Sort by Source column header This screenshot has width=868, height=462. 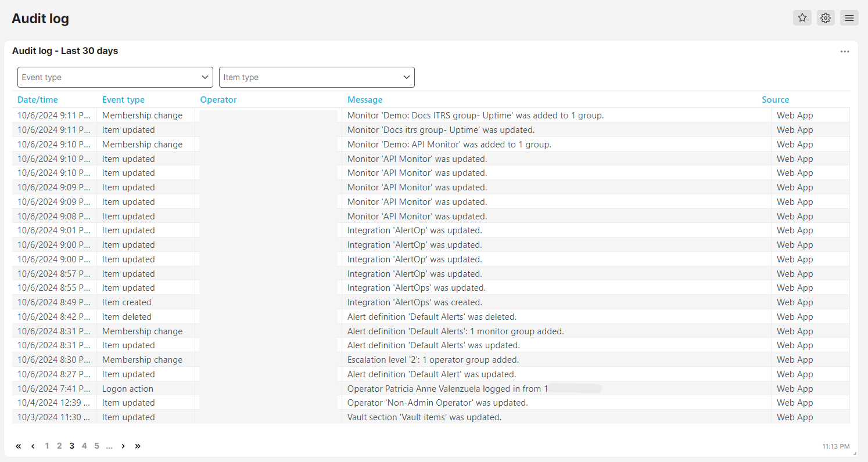(776, 100)
